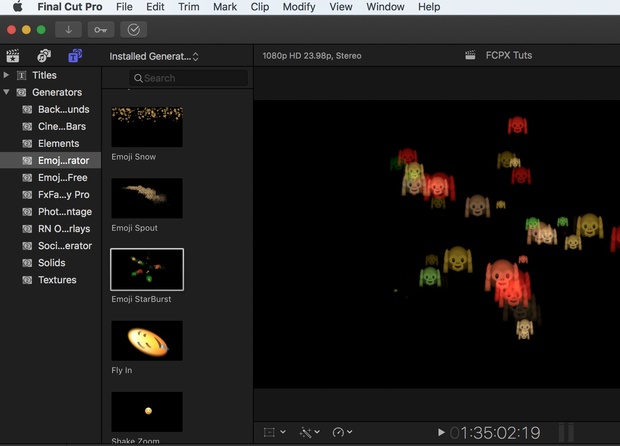Click the Emoji Spout label

(134, 228)
